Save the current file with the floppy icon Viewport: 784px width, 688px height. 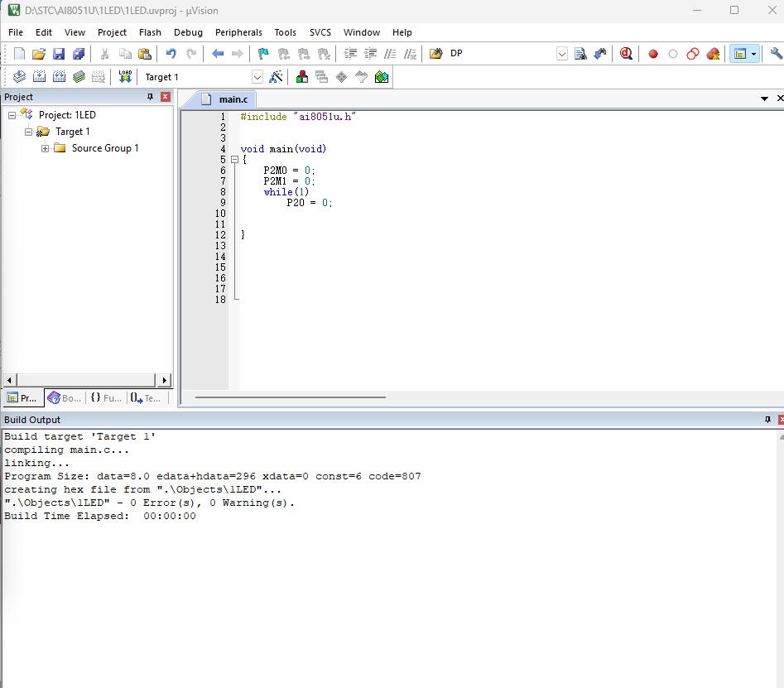click(59, 54)
